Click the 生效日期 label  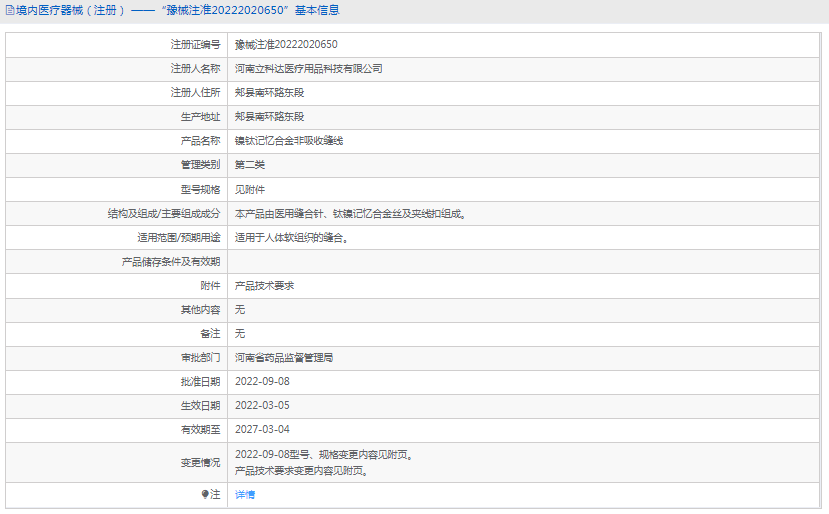pyautogui.click(x=200, y=406)
